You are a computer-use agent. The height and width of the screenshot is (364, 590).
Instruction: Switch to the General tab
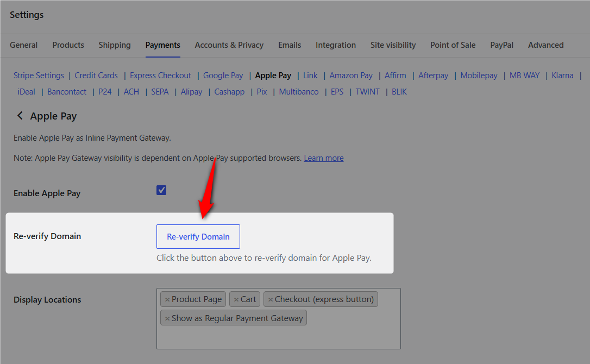click(x=24, y=45)
